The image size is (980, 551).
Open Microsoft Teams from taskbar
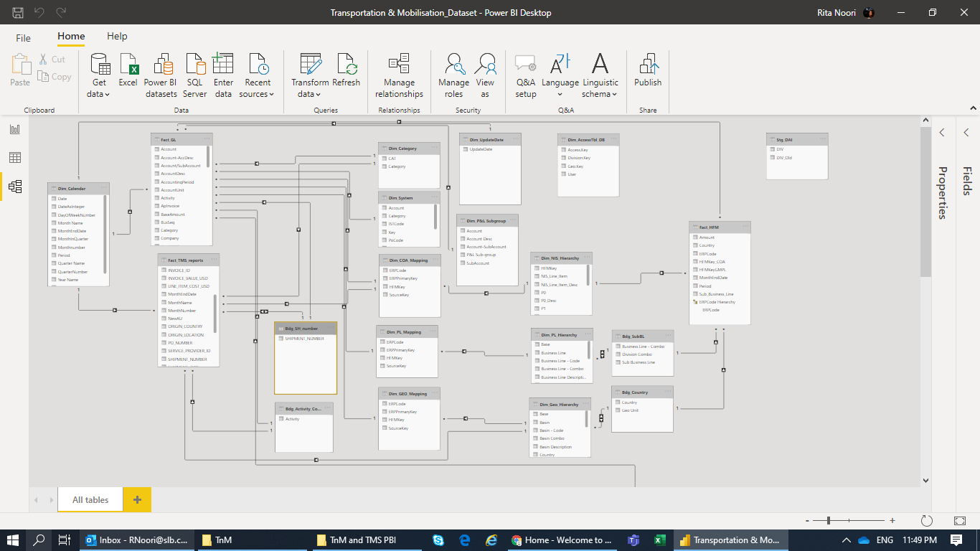pyautogui.click(x=633, y=540)
